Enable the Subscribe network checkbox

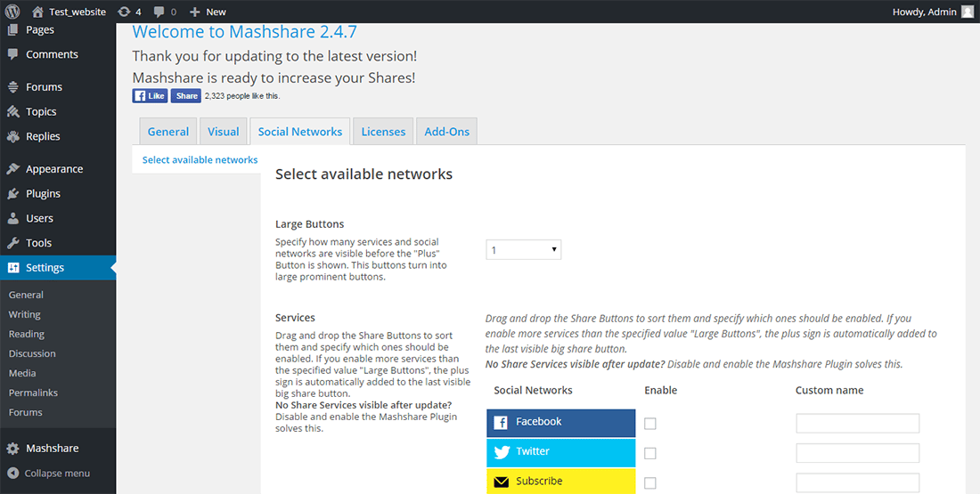pos(650,482)
